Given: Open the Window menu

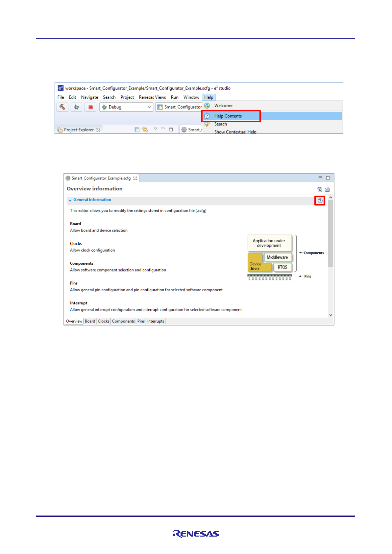Looking at the screenshot, I should [x=191, y=97].
